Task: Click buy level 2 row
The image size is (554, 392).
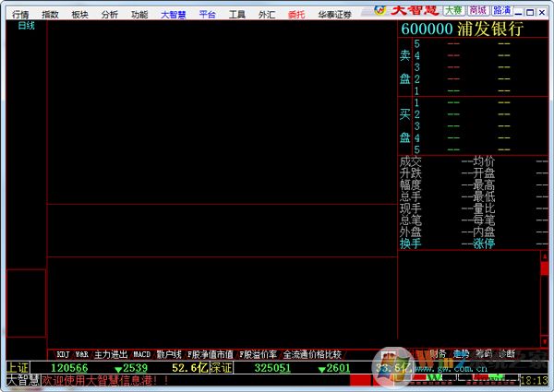Action: coord(480,114)
